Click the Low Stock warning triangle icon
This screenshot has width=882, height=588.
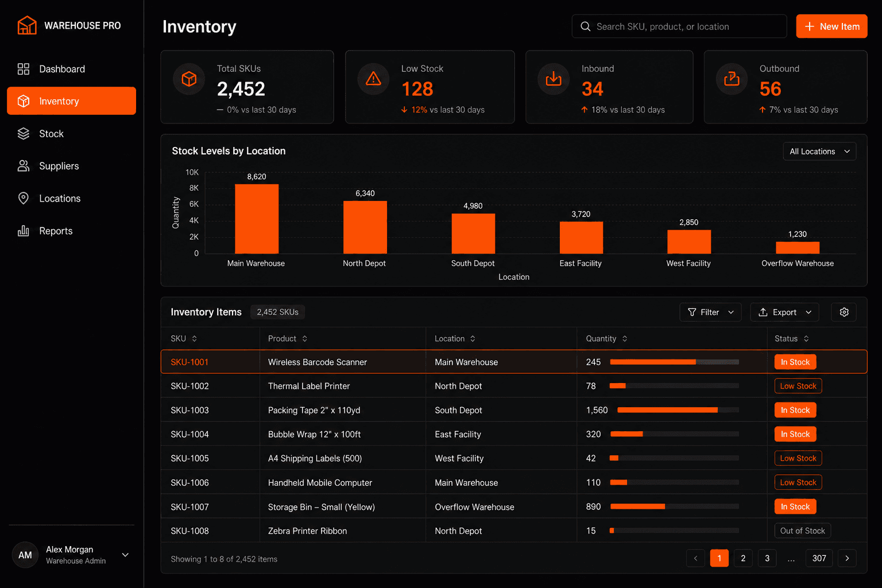coord(373,79)
